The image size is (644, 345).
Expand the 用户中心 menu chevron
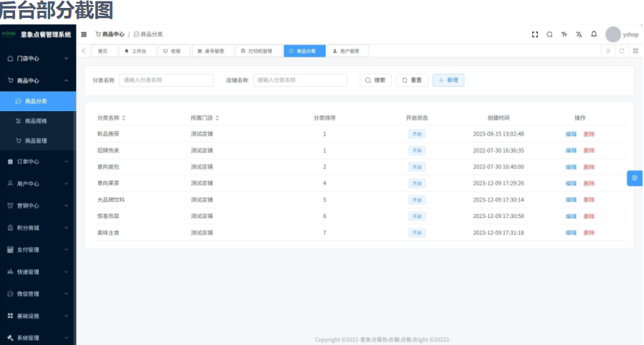pos(66,184)
